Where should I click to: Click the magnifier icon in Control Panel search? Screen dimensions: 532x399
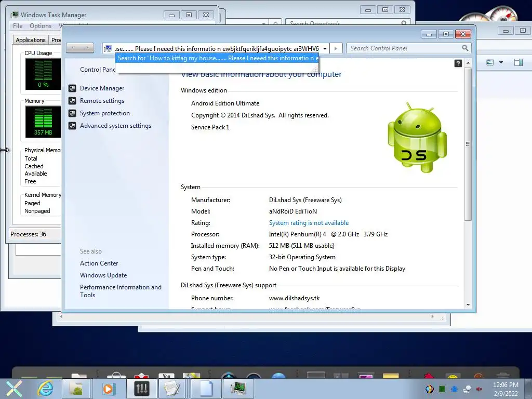pyautogui.click(x=465, y=48)
